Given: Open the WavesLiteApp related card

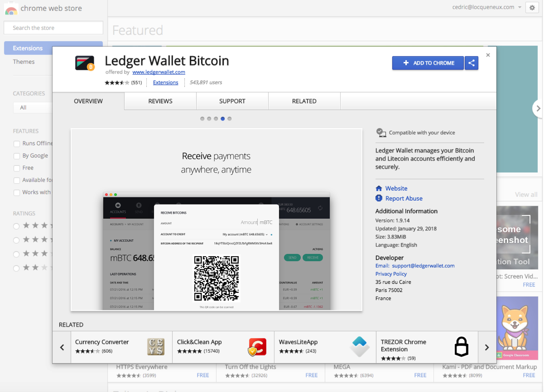Looking at the screenshot, I should click(x=325, y=347).
